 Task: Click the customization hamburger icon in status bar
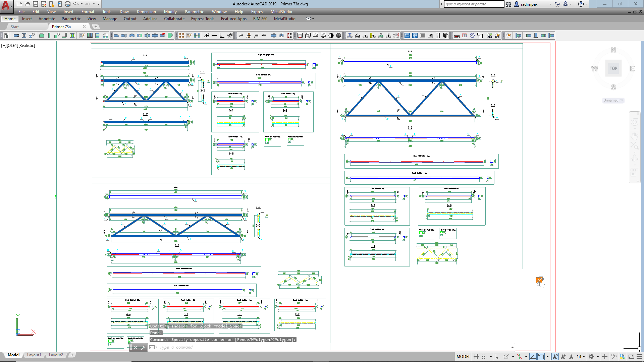pyautogui.click(x=639, y=357)
